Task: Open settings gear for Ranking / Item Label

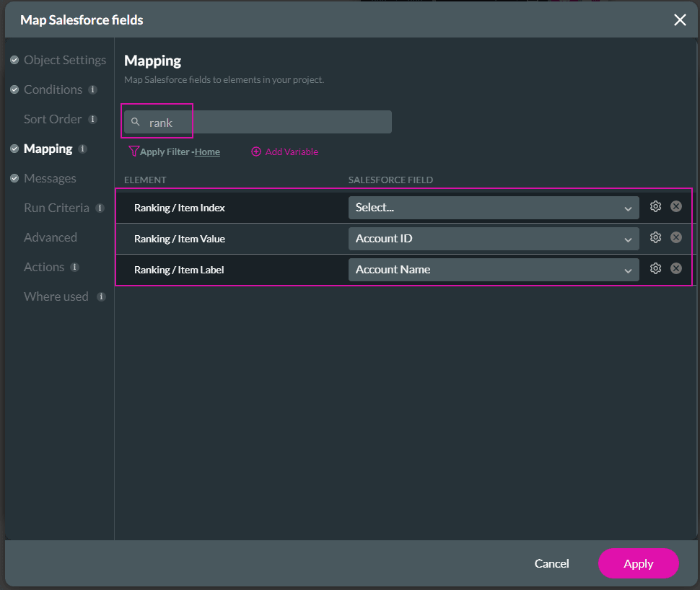Action: click(655, 268)
